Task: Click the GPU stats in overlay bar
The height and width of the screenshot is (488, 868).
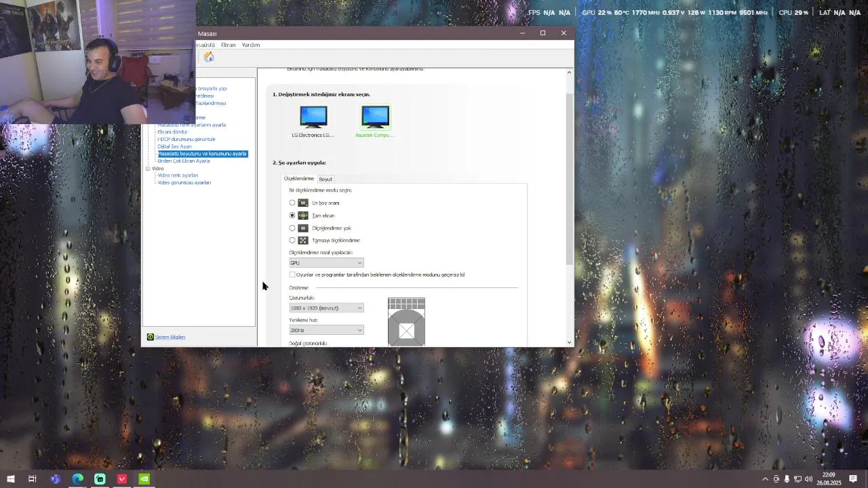Action: [675, 13]
